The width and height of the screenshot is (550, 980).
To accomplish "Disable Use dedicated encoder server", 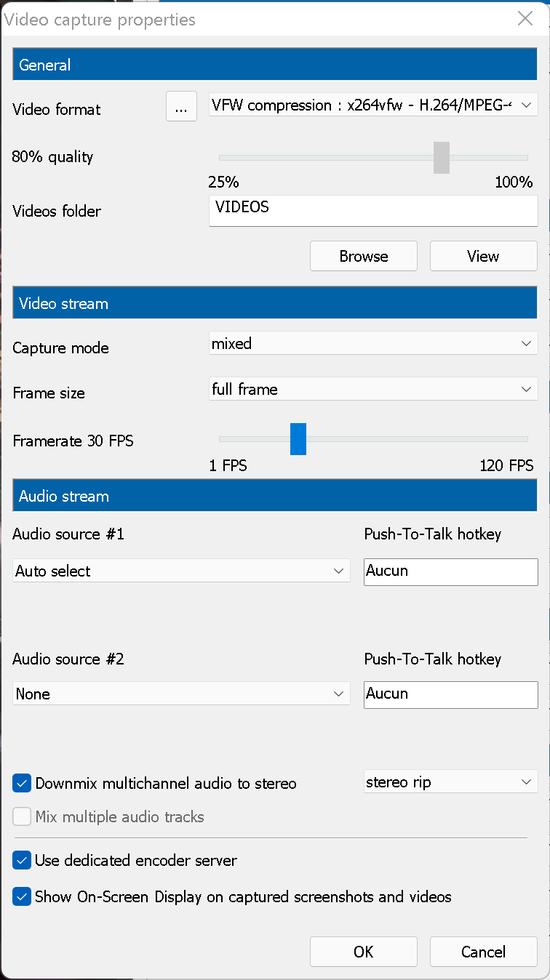I will (23, 861).
